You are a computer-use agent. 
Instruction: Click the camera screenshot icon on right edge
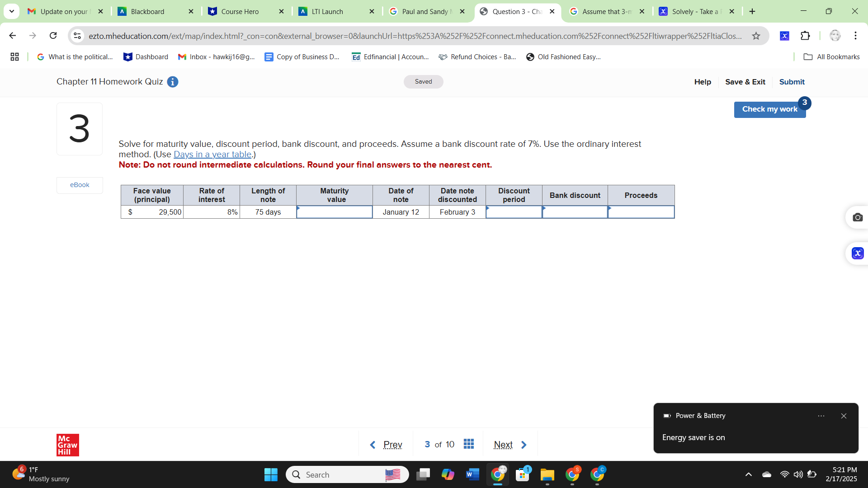click(x=859, y=217)
